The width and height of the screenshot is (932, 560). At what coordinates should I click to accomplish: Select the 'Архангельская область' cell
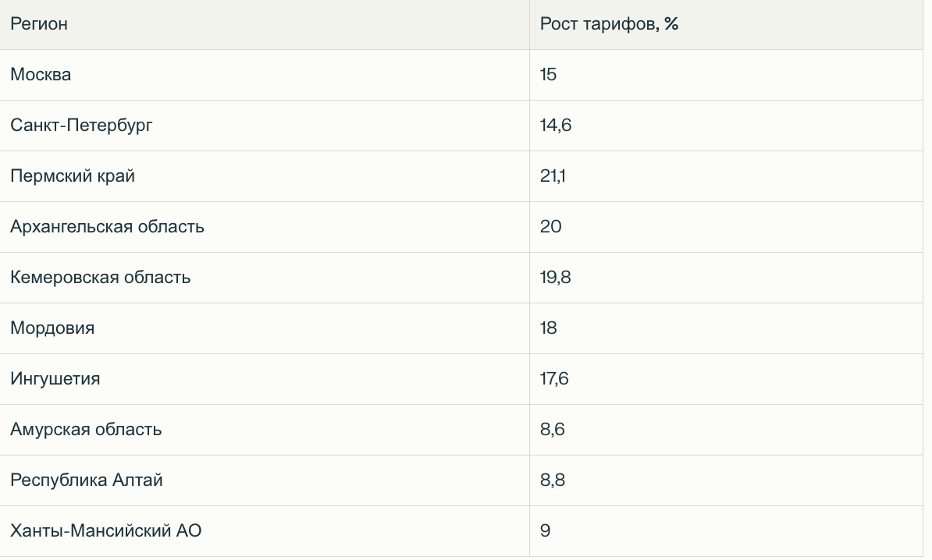click(x=107, y=227)
